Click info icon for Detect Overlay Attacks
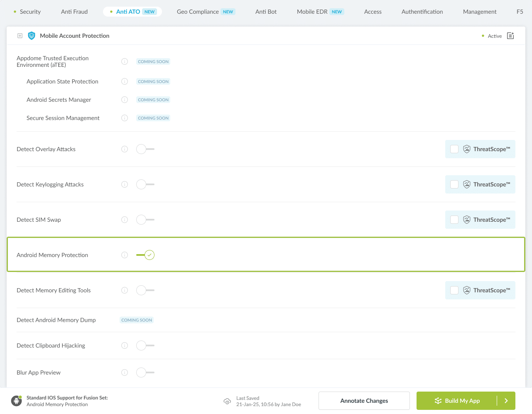Screen dimensions: 532x414 click(x=125, y=149)
